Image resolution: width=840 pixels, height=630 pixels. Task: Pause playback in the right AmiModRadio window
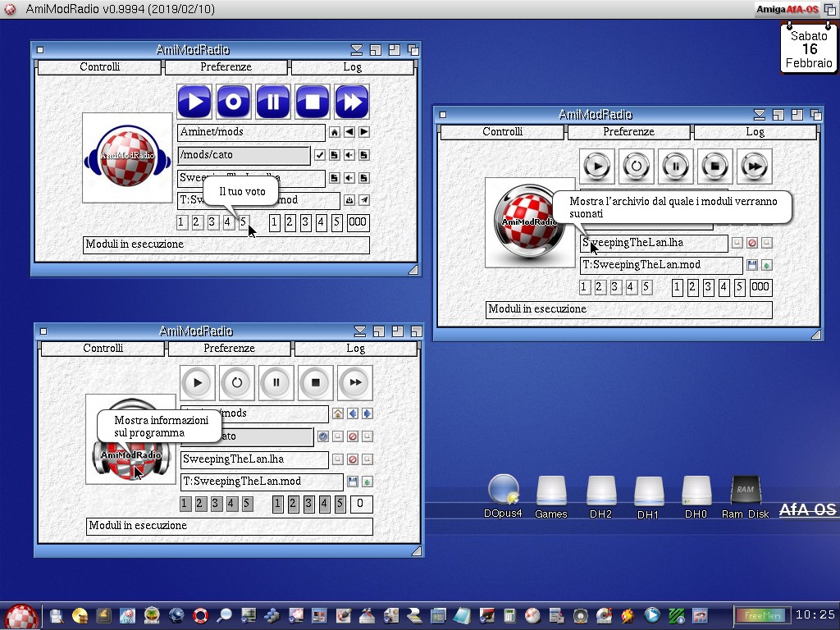click(676, 167)
